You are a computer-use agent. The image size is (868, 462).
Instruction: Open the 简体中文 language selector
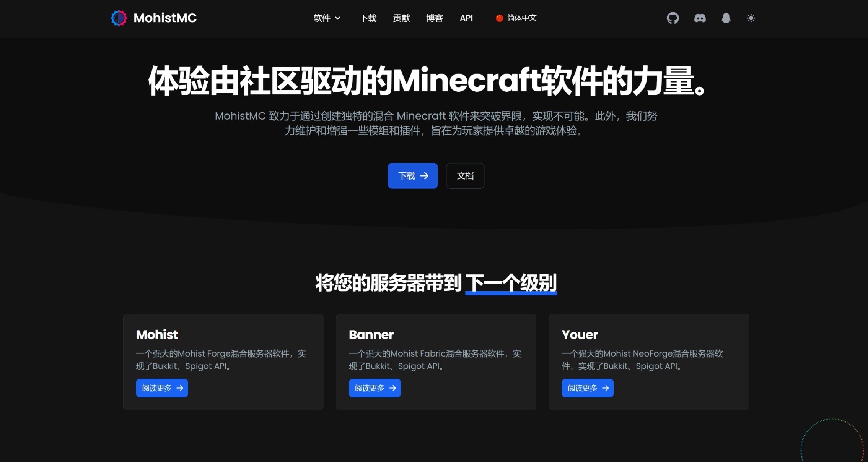(516, 18)
